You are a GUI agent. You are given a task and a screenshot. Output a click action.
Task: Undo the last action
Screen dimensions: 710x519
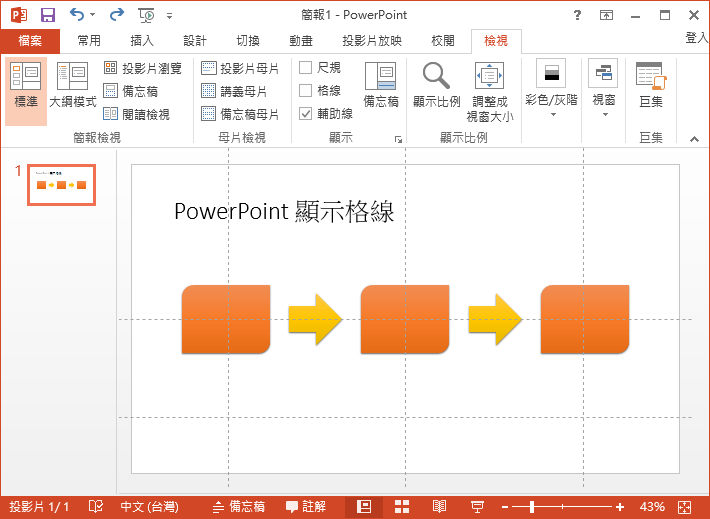tap(77, 15)
